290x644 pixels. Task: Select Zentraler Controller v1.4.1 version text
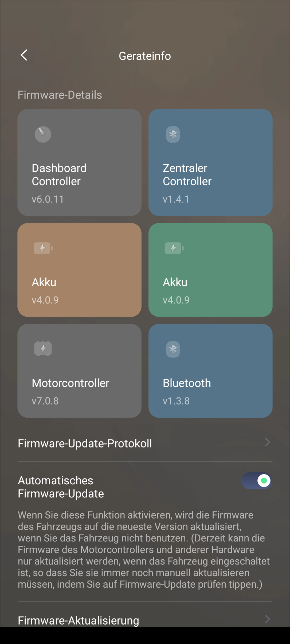point(176,199)
